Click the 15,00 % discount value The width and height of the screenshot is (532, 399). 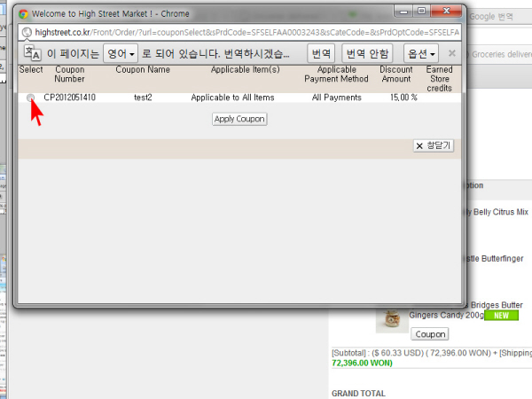click(403, 98)
